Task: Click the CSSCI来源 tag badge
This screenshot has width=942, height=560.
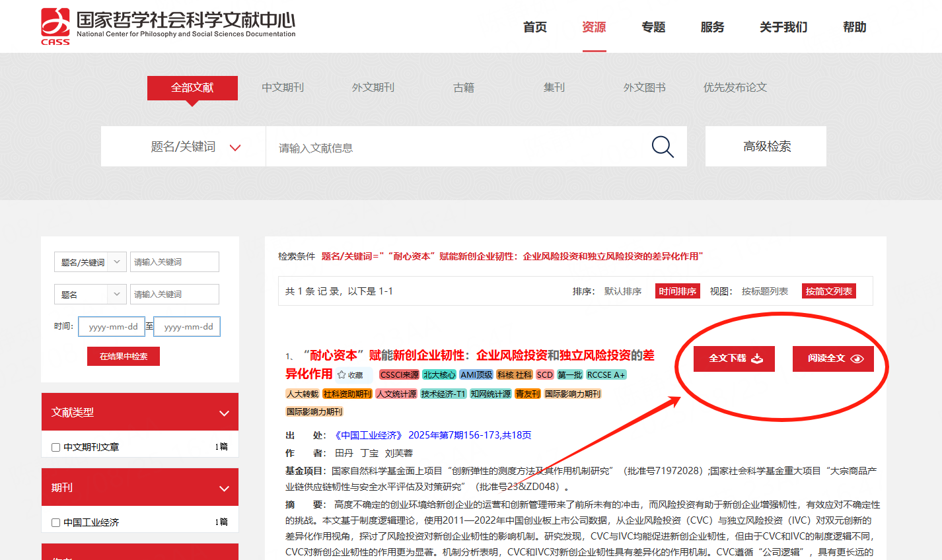Action: tap(399, 375)
